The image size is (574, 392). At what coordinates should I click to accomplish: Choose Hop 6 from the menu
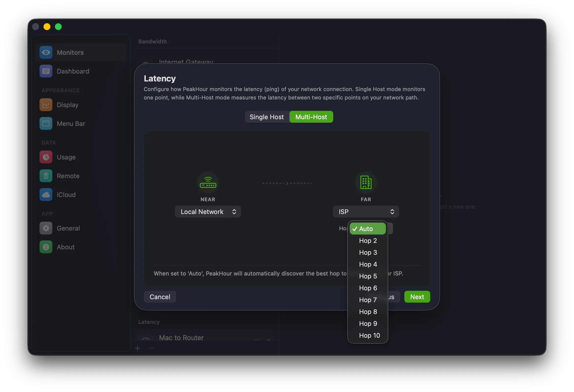coord(368,288)
